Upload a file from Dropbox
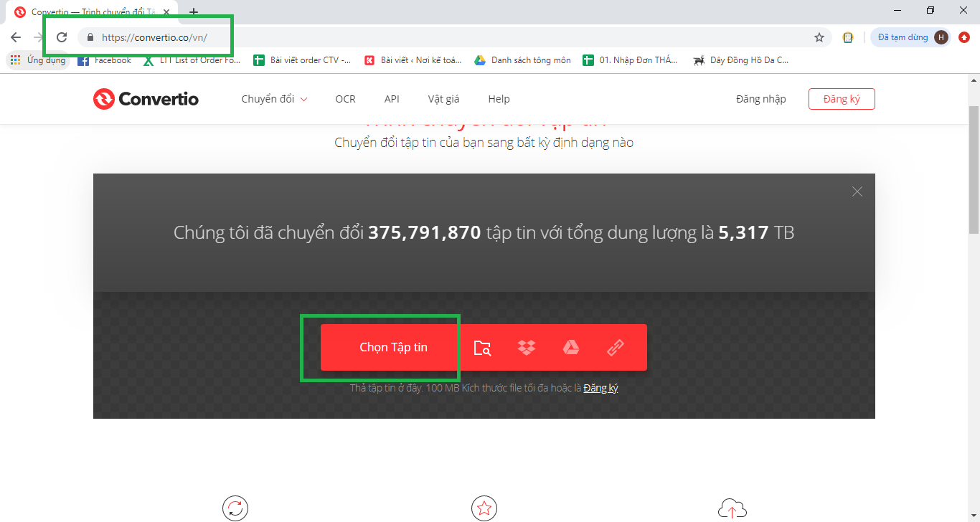 (527, 347)
